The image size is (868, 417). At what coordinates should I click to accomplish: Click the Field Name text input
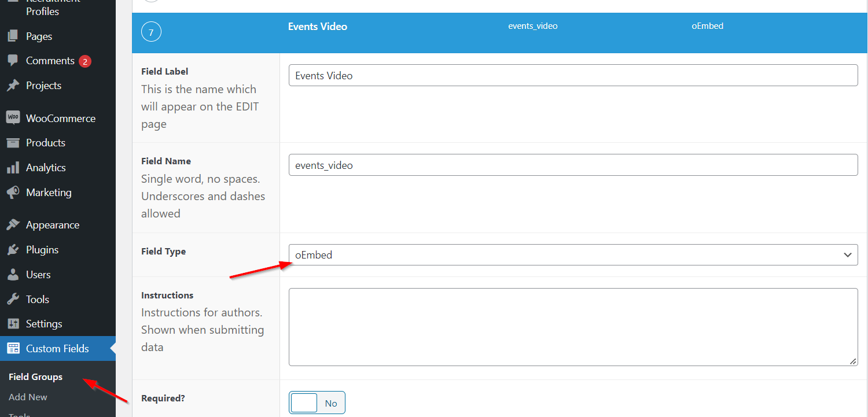[572, 165]
